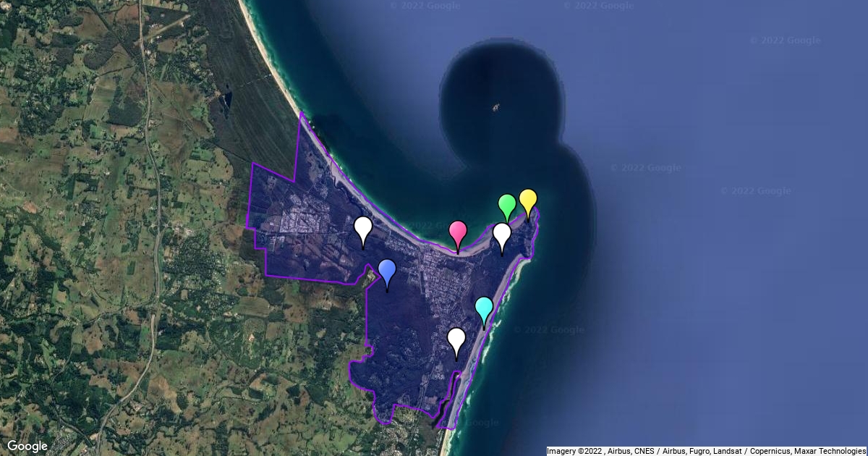This screenshot has height=456, width=868.
Task: Select the cyan map marker
Action: [484, 308]
